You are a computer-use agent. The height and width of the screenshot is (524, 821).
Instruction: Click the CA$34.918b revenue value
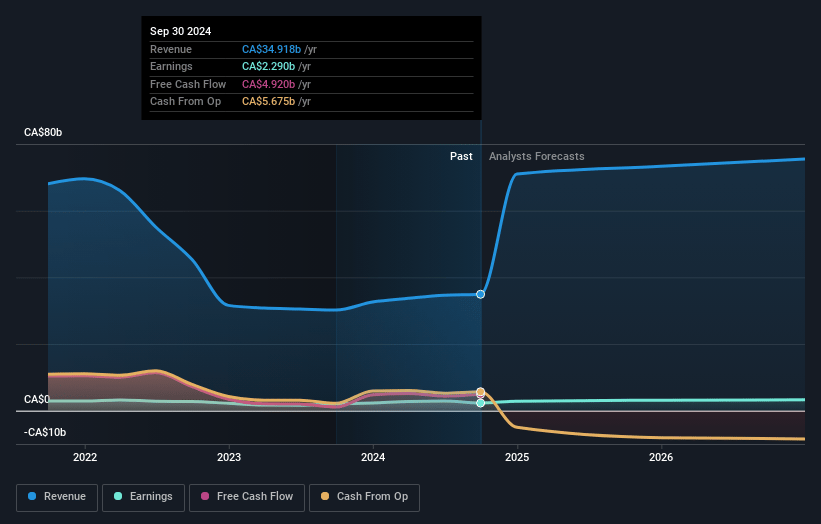271,49
